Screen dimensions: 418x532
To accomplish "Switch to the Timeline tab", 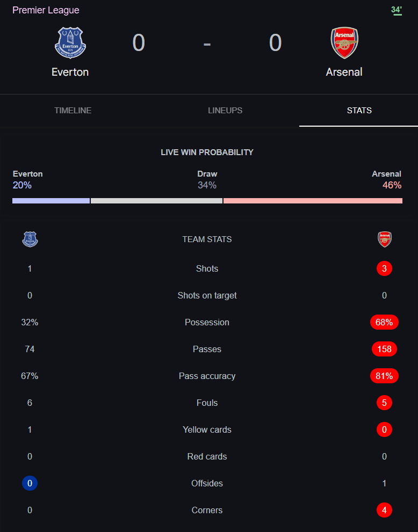I will click(x=73, y=110).
